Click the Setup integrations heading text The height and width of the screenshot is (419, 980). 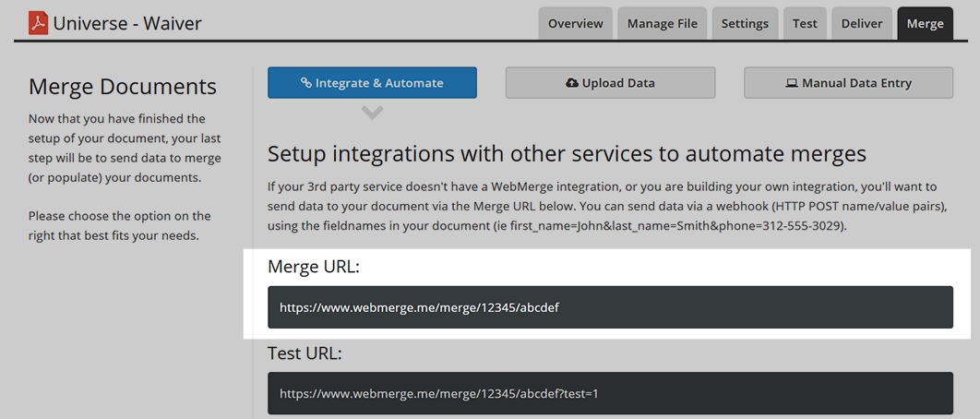point(567,152)
